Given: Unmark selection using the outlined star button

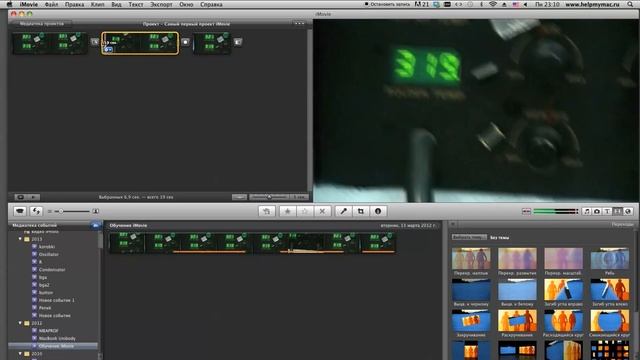Looking at the screenshot, I should tap(304, 211).
